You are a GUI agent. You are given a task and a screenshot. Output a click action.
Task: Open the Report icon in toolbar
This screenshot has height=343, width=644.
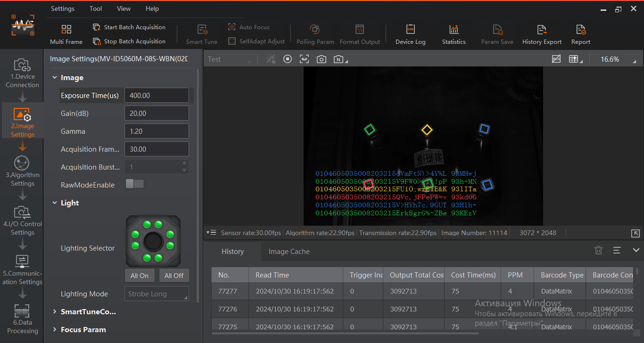[581, 35]
